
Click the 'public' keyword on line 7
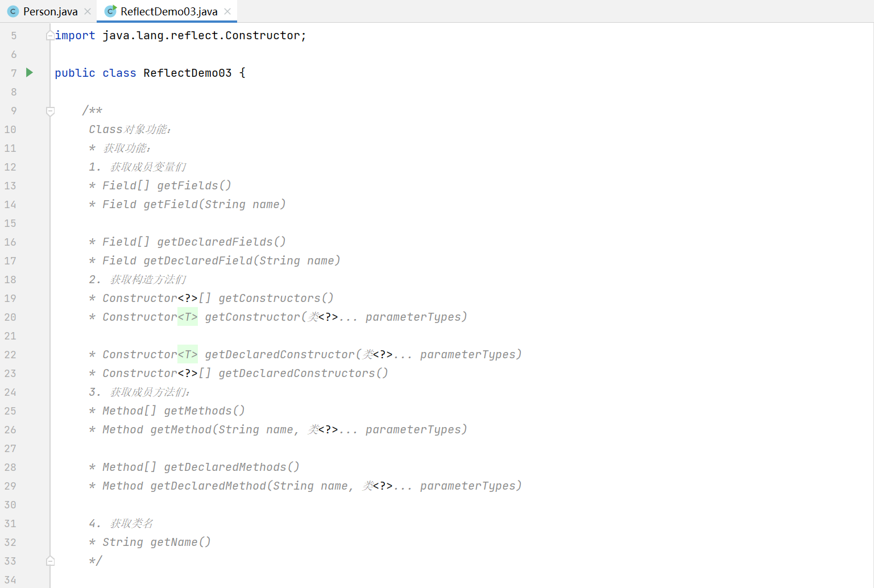pyautogui.click(x=75, y=73)
